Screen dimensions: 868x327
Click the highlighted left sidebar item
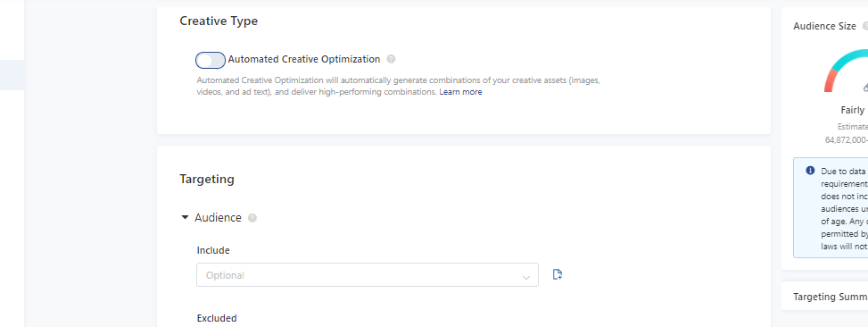point(12,75)
